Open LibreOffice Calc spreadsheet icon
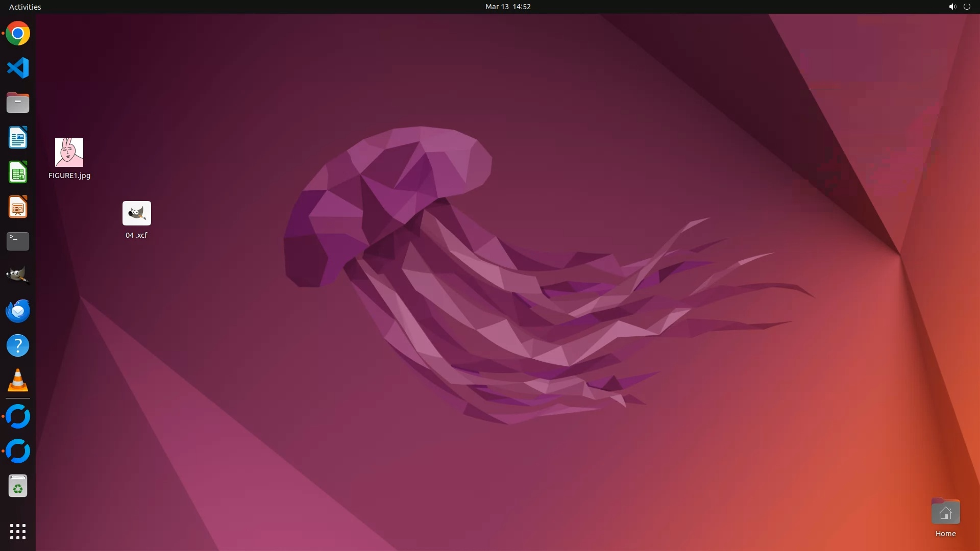This screenshot has height=551, width=980. click(x=18, y=172)
